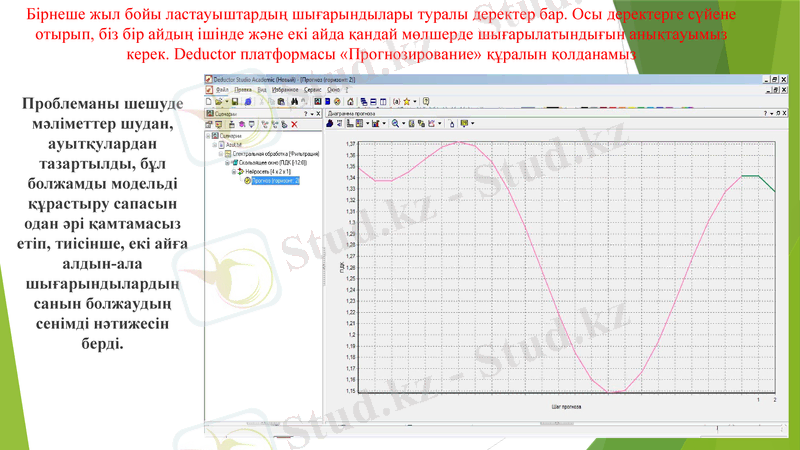Image resolution: width=800 pixels, height=450 pixels.
Task: Click the axis chart icon in chart toolbar
Action: 350,123
